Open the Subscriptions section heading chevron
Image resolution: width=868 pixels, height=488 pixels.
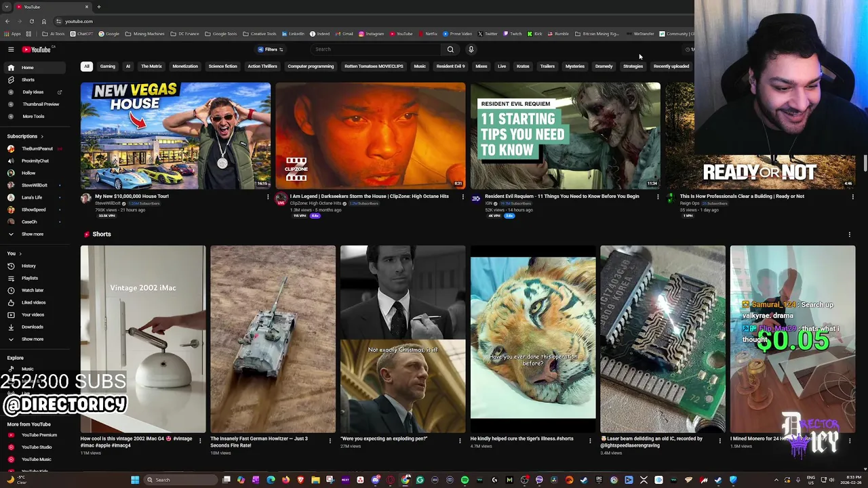coord(41,136)
